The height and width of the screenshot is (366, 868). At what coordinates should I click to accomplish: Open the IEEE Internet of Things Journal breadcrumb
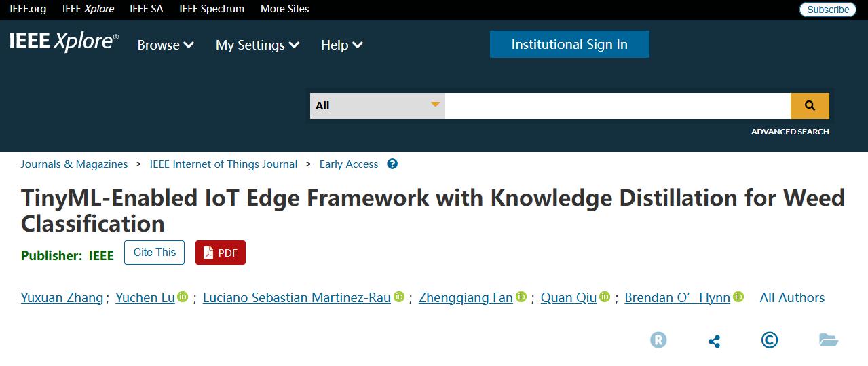point(223,164)
